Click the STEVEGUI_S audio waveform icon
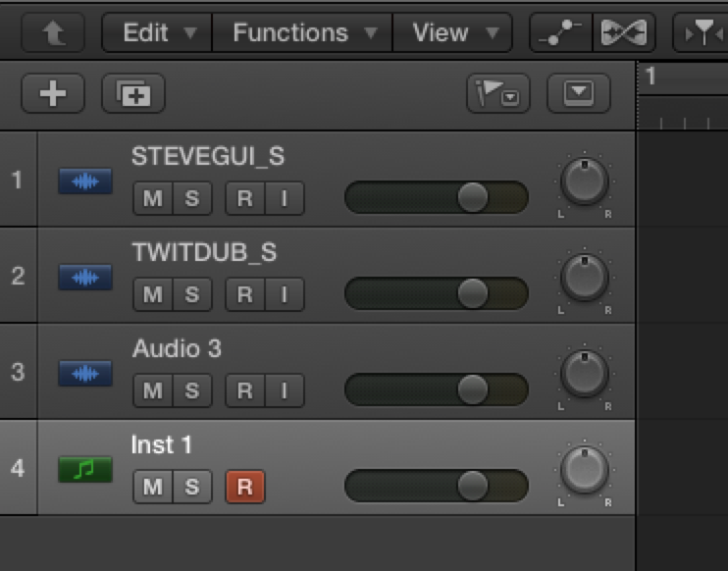Screen dimensions: 728x571 point(84,182)
